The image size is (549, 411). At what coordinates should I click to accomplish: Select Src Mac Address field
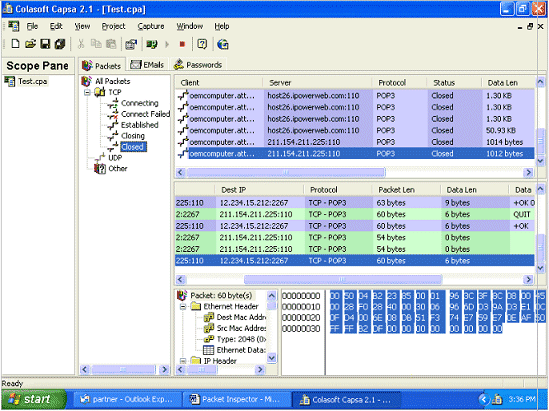click(x=241, y=328)
